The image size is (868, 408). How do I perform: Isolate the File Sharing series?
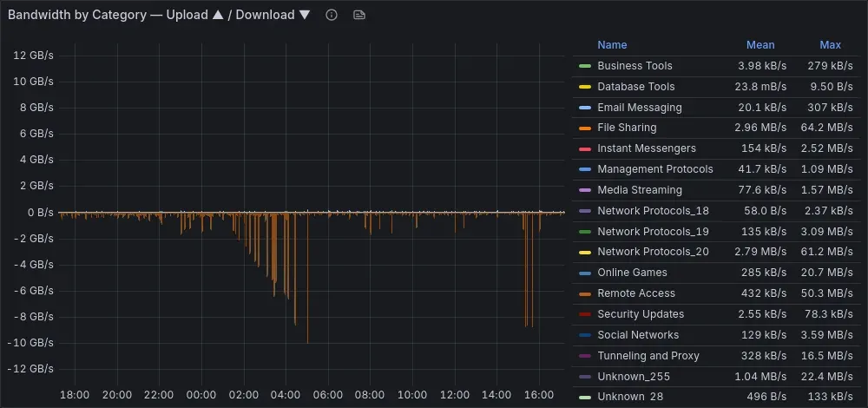pyautogui.click(x=628, y=128)
